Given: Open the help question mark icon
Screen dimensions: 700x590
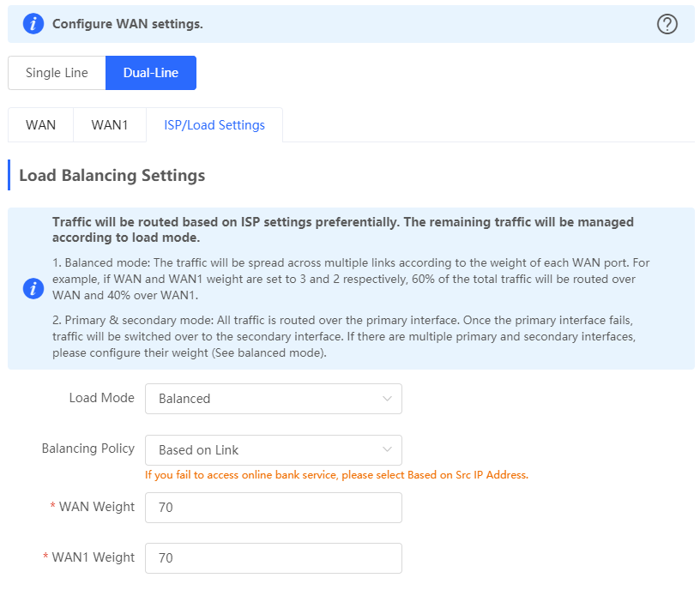Looking at the screenshot, I should 667,24.
